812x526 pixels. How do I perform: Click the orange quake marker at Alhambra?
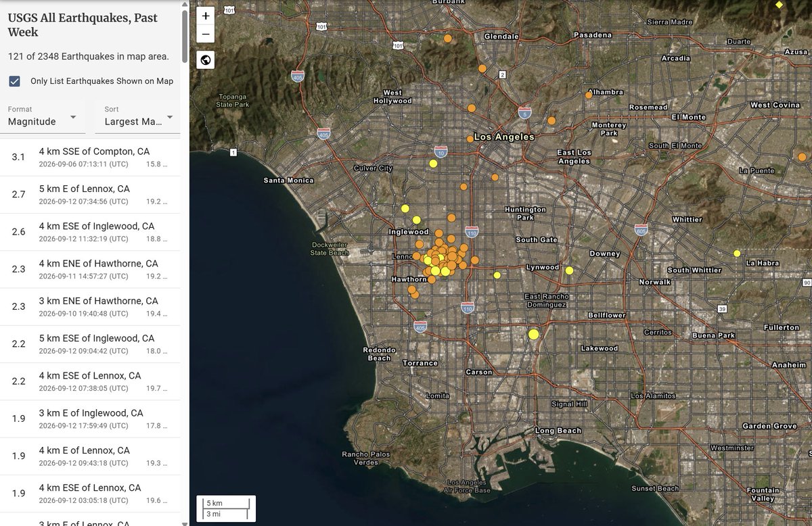click(589, 95)
